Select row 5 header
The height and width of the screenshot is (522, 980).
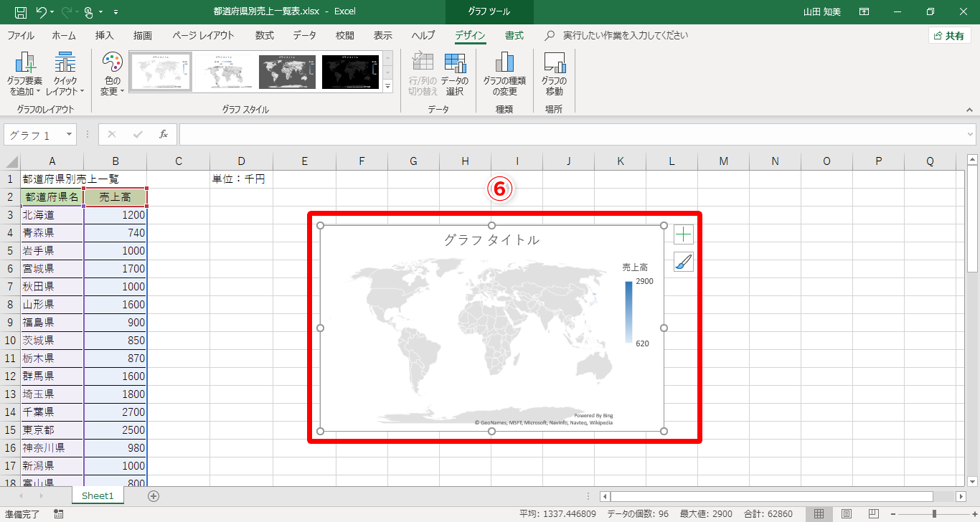point(10,251)
